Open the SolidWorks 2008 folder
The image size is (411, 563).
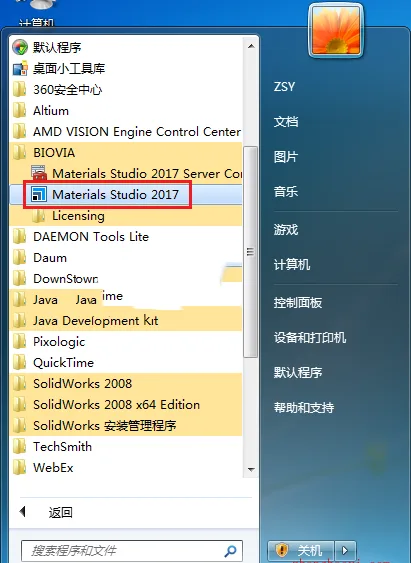pos(126,384)
